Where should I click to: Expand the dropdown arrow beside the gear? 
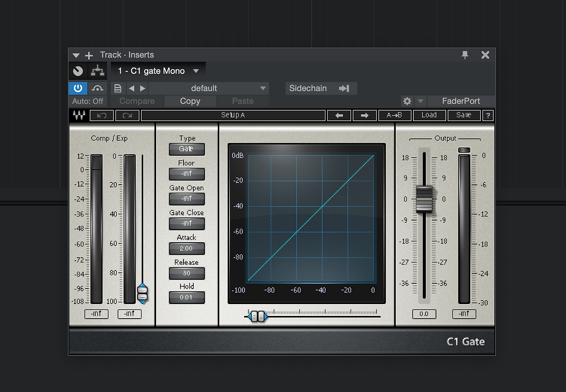click(421, 101)
